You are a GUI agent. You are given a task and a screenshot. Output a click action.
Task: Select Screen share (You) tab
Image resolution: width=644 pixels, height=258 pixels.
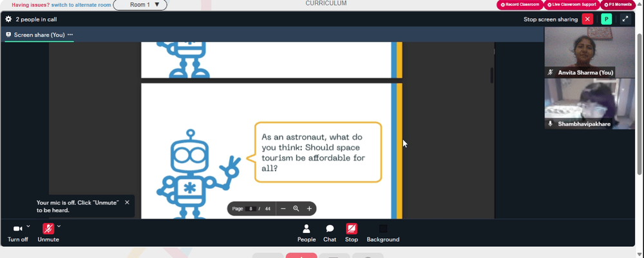point(39,35)
